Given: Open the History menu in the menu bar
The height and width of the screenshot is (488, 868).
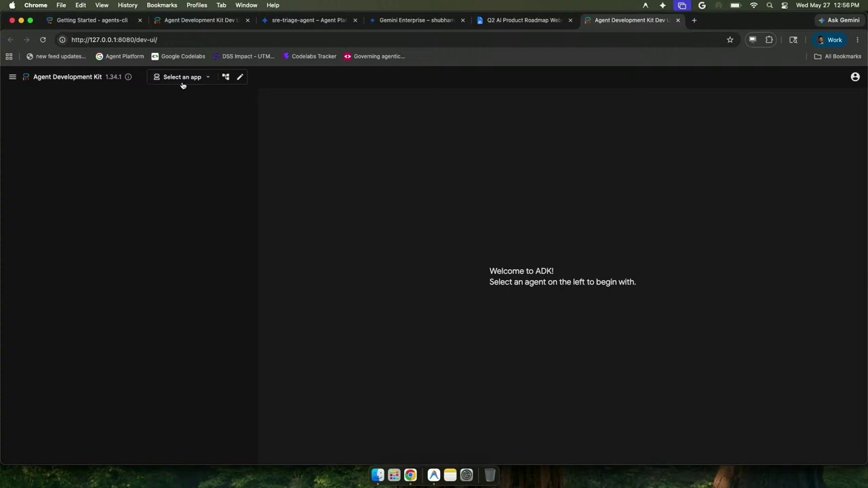Looking at the screenshot, I should coord(127,5).
